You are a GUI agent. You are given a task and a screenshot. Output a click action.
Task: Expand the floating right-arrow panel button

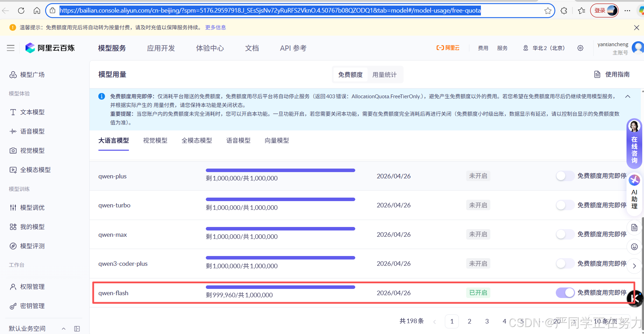click(634, 266)
